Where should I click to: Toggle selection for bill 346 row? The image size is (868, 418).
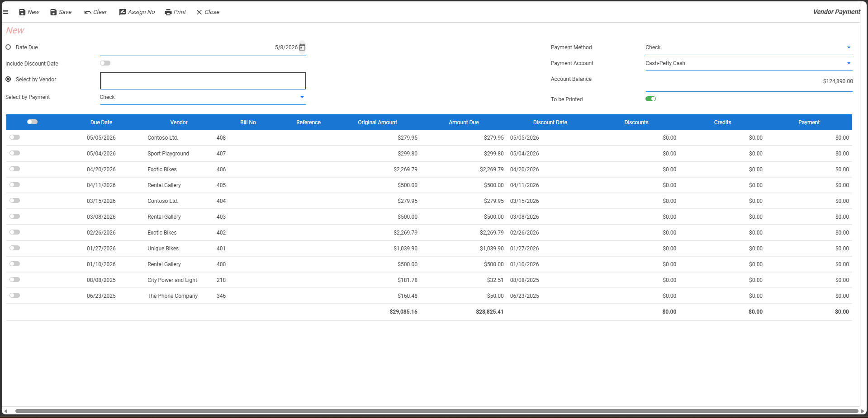[x=14, y=296]
